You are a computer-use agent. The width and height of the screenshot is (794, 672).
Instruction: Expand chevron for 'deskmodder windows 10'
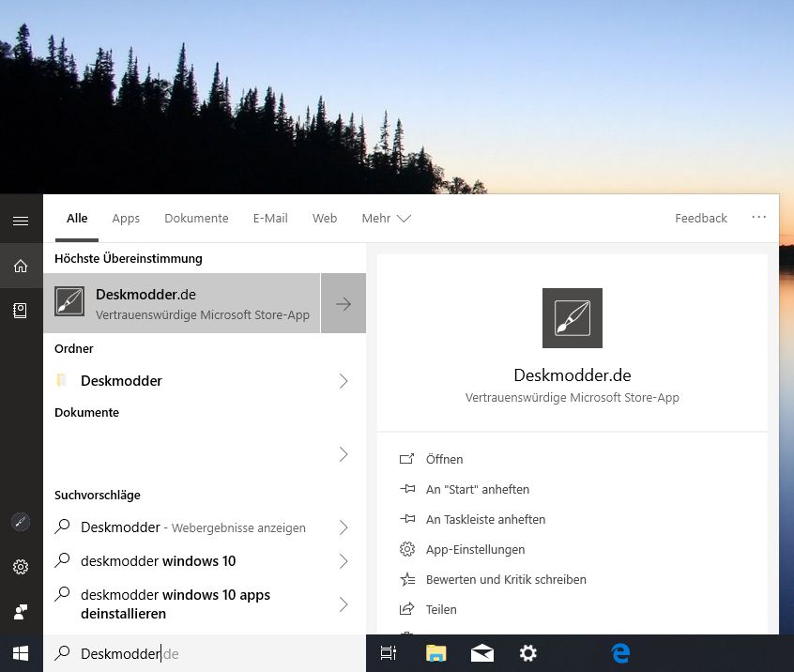click(344, 561)
